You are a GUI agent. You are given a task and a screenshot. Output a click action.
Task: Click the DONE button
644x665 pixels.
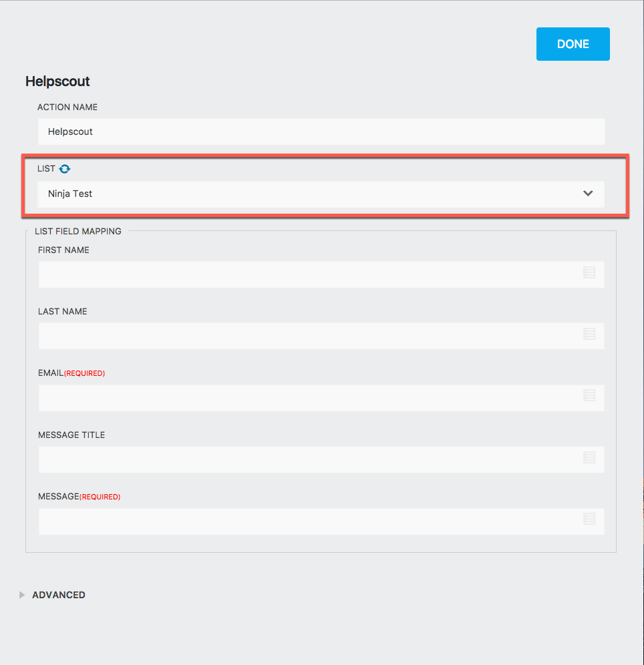coord(573,43)
